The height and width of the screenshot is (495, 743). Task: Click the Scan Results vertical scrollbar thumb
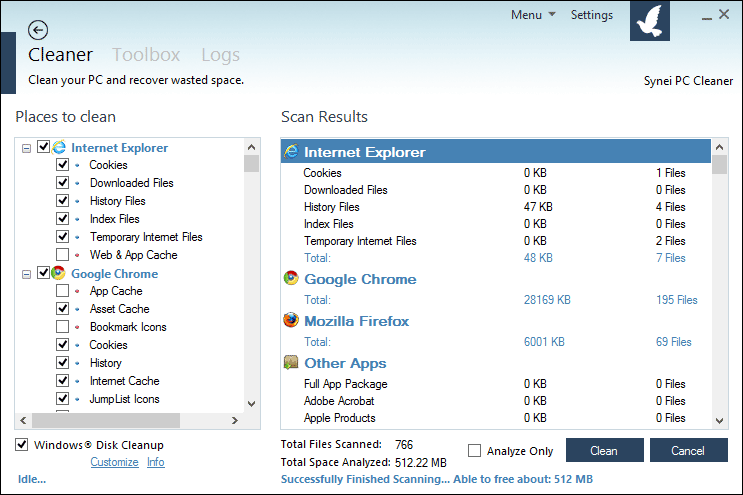[x=719, y=164]
